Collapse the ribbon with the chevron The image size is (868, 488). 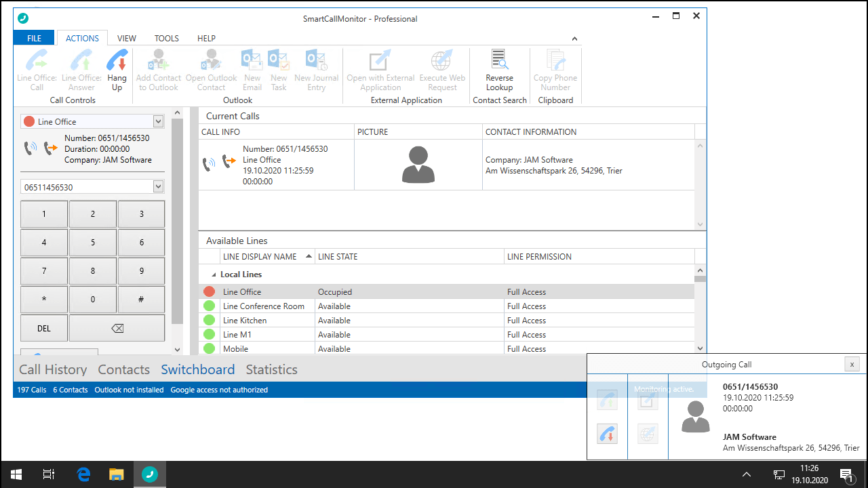[574, 39]
